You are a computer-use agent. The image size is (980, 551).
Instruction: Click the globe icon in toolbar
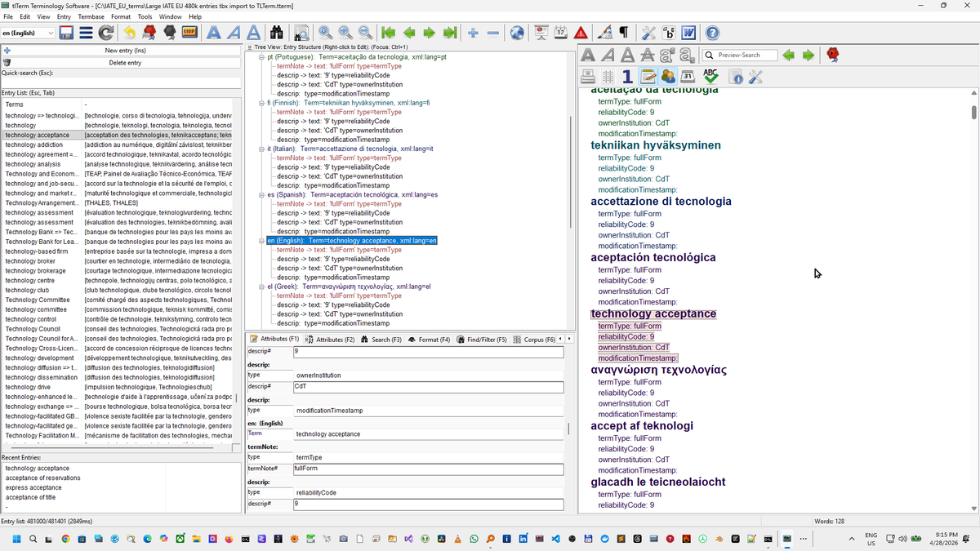[x=517, y=33]
